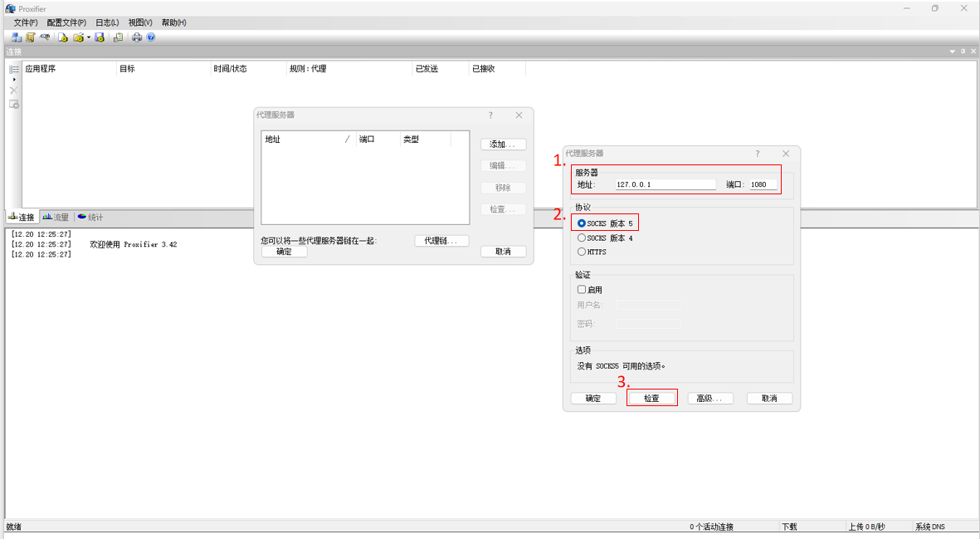Open the 帮助(H) menu
Screen dimensions: 980x539
click(173, 22)
